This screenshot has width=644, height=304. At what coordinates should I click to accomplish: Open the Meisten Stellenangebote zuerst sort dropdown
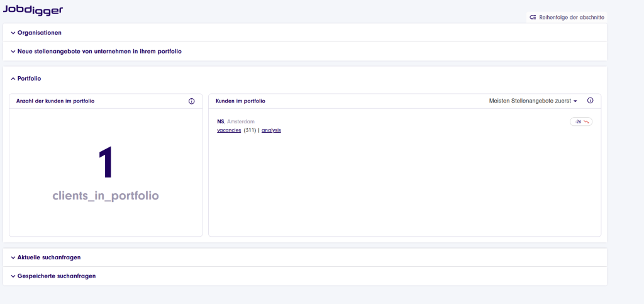[533, 101]
